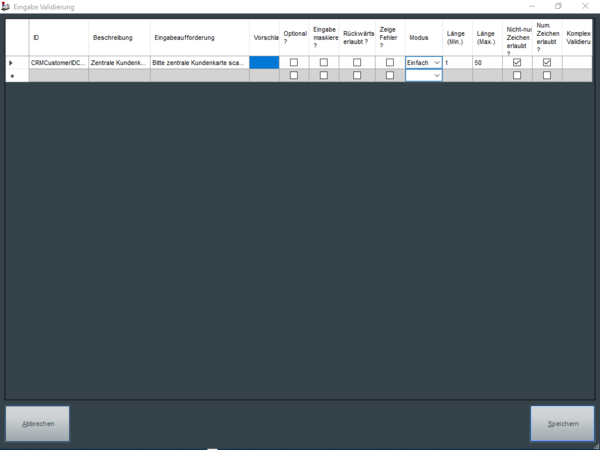The width and height of the screenshot is (600, 450).
Task: Click the CRMCustomerIDC... ID cell
Action: 58,63
